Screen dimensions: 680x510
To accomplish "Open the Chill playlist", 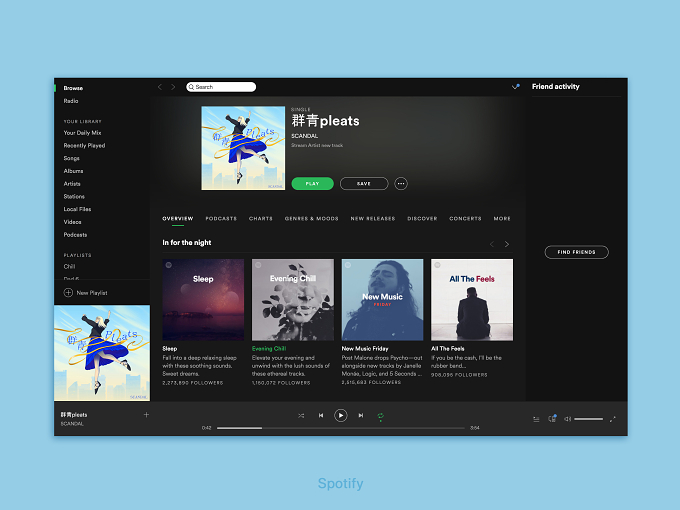I will 69,266.
